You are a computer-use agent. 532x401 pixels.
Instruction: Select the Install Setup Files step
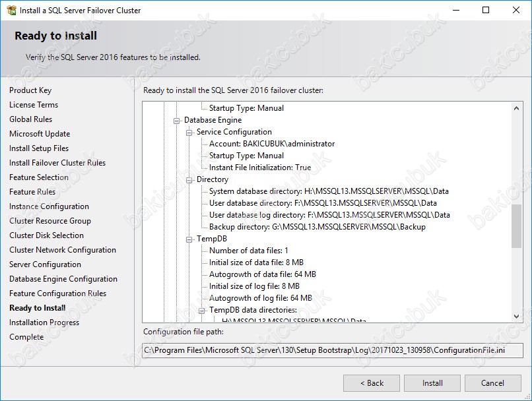[39, 148]
